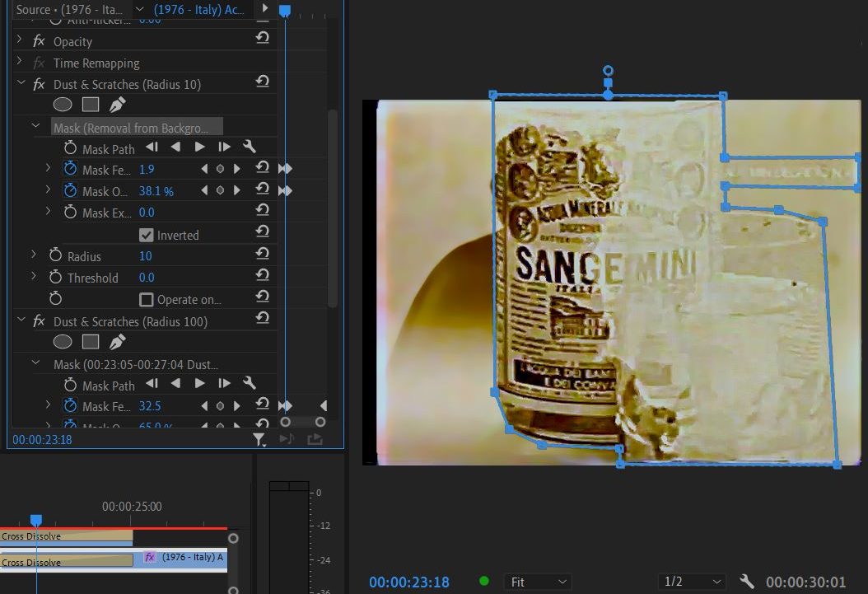Open Fit zoom level dropdown
This screenshot has width=868, height=594.
coord(538,582)
